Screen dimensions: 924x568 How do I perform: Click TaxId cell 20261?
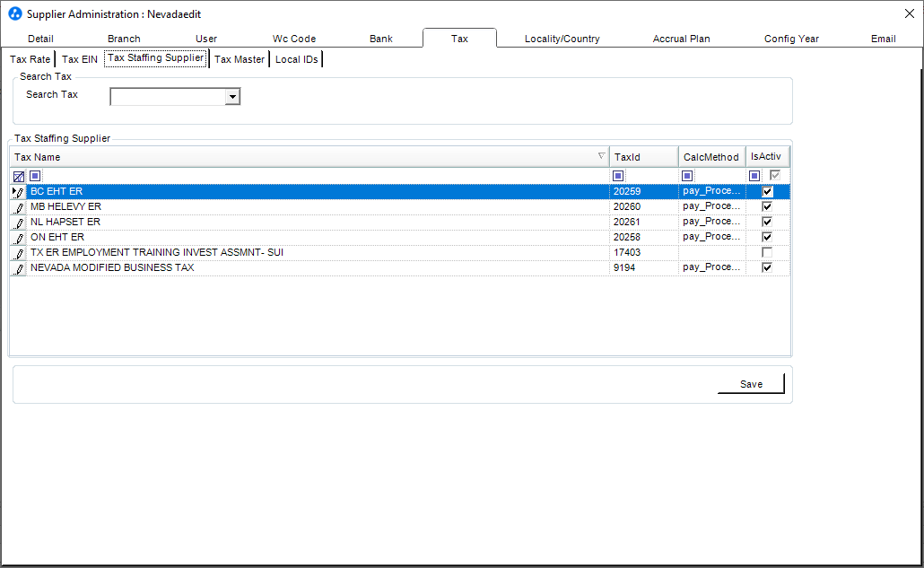643,223
